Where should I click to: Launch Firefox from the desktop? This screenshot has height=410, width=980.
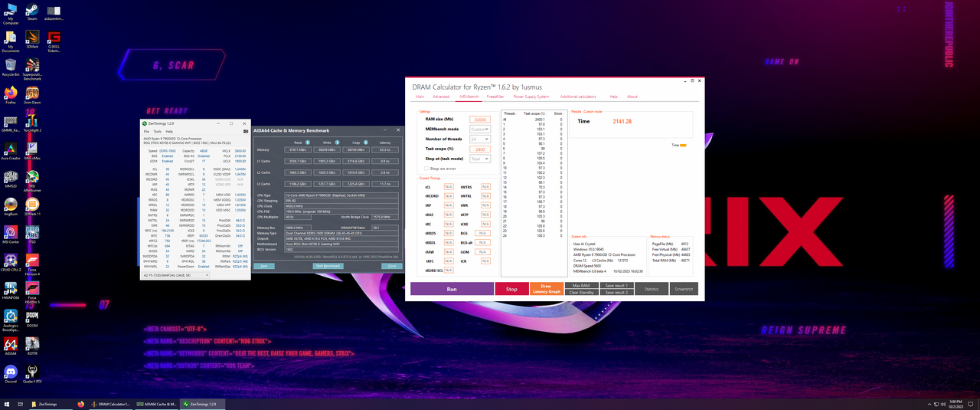[x=11, y=96]
